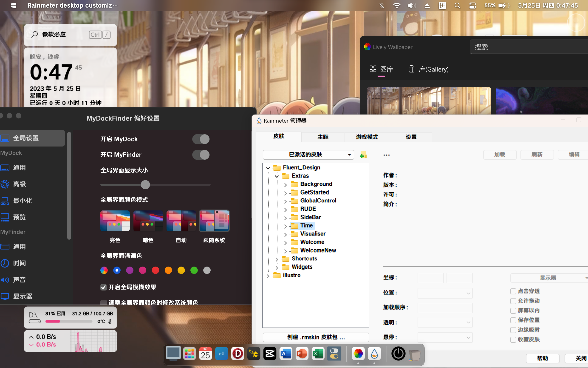Click the 加载 button
Screen dimensions: 588x368
click(x=500, y=155)
